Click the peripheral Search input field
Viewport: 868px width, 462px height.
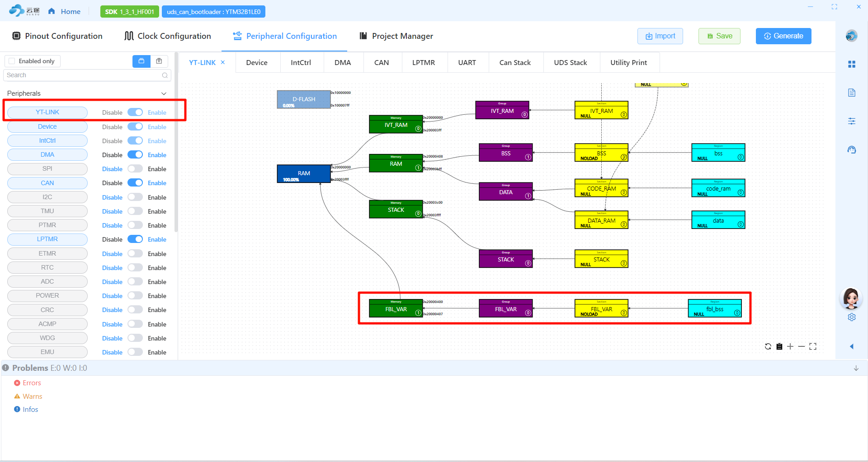84,75
